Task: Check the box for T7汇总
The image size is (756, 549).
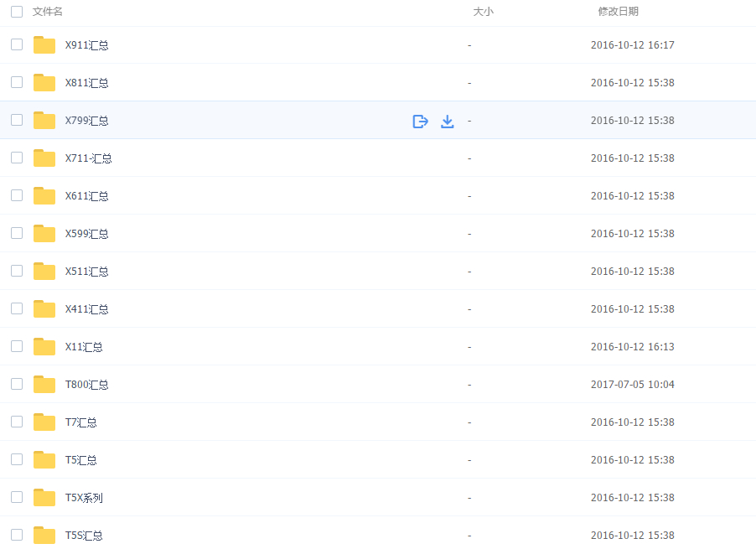Action: (x=17, y=422)
